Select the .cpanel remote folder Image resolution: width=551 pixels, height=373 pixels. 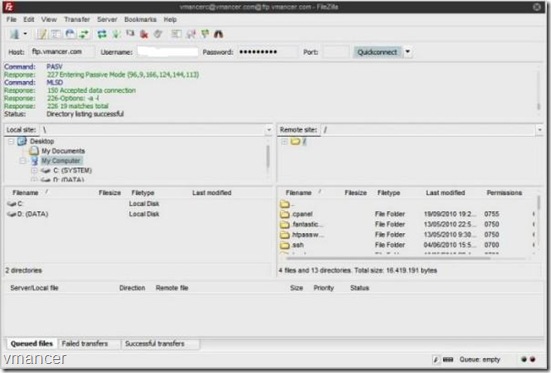pyautogui.click(x=297, y=214)
